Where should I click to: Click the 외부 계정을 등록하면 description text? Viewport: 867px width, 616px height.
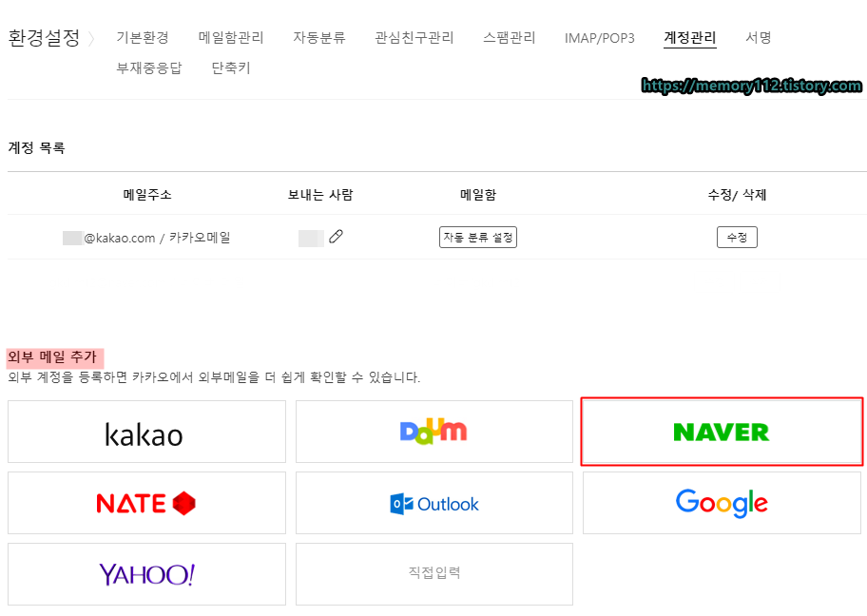[214, 377]
